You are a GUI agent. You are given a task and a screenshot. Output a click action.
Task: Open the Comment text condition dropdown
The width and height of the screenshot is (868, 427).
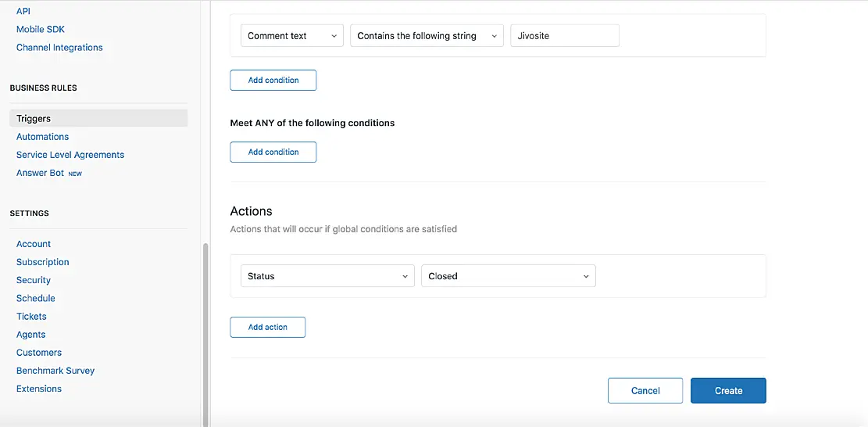click(x=291, y=36)
